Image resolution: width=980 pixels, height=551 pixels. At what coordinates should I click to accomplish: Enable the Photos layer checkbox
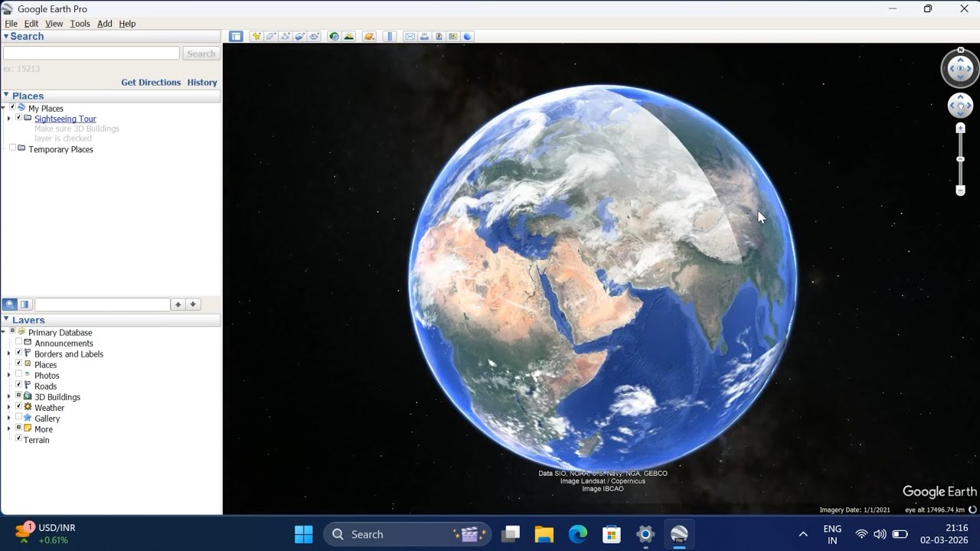19,375
